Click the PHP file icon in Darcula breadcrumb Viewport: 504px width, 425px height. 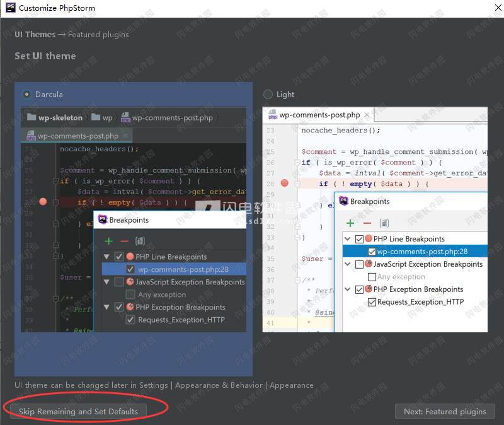tap(125, 117)
